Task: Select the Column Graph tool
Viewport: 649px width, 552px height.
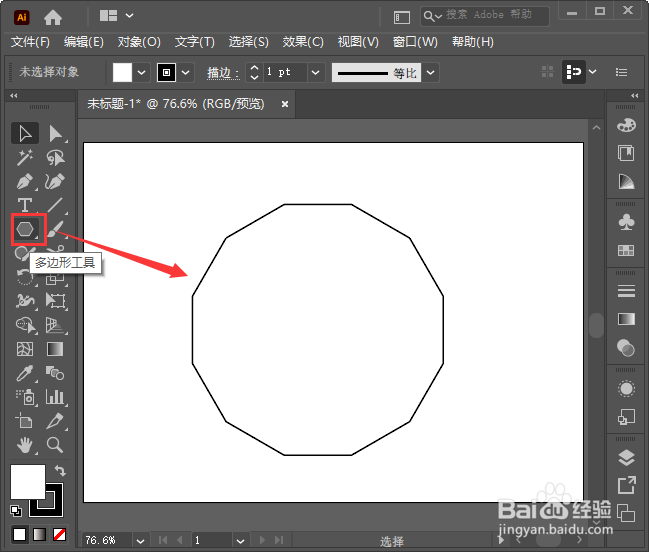Action: coord(55,397)
